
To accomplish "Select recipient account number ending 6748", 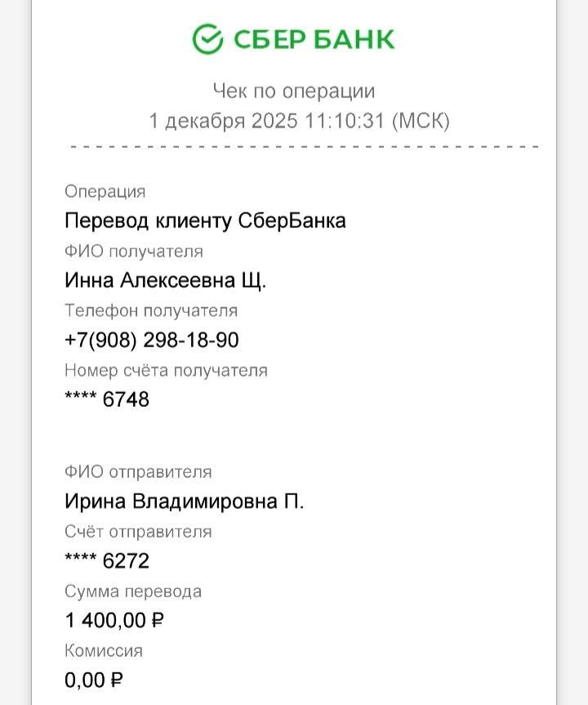I will pyautogui.click(x=107, y=399).
